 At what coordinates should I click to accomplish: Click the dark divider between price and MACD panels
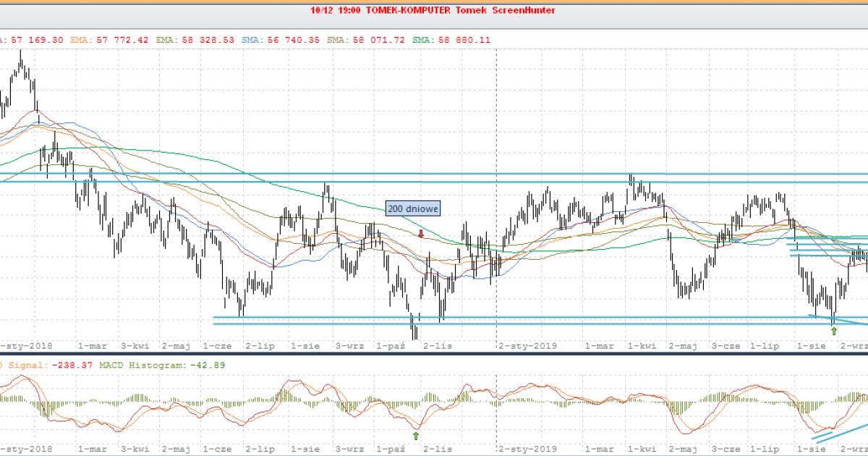pos(434,355)
